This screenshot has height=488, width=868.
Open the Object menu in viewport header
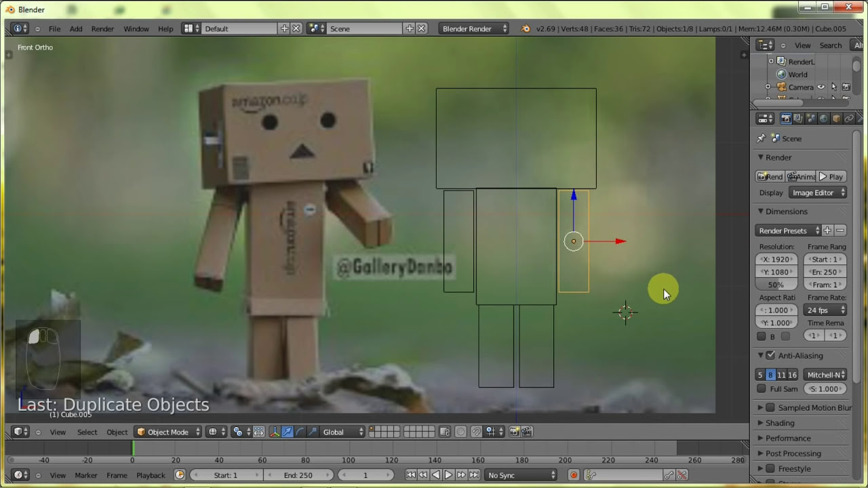click(117, 432)
